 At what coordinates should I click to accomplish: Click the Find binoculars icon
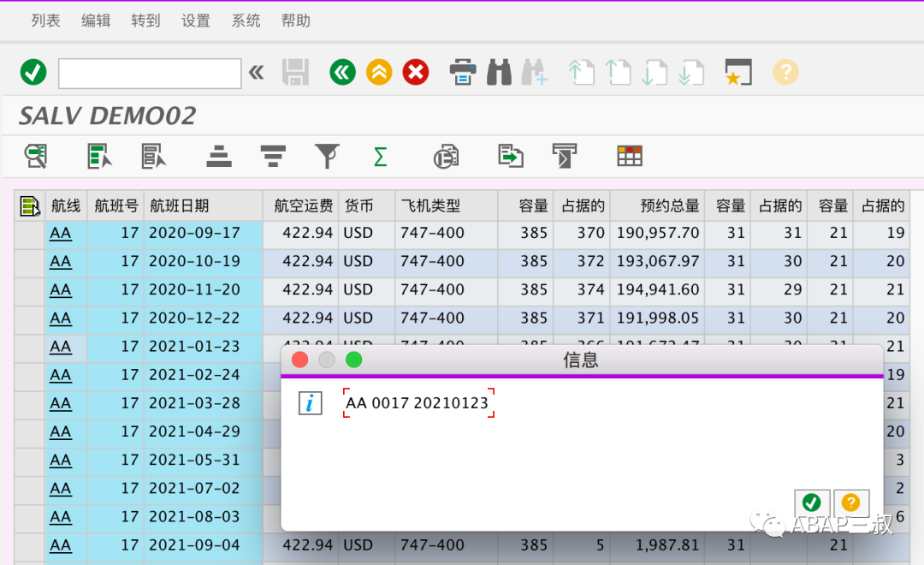pyautogui.click(x=499, y=73)
